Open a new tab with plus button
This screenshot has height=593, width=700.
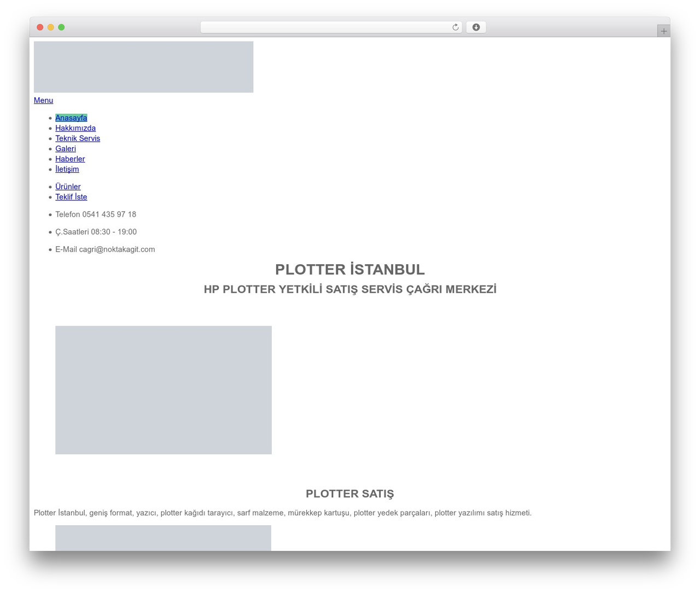pos(663,31)
